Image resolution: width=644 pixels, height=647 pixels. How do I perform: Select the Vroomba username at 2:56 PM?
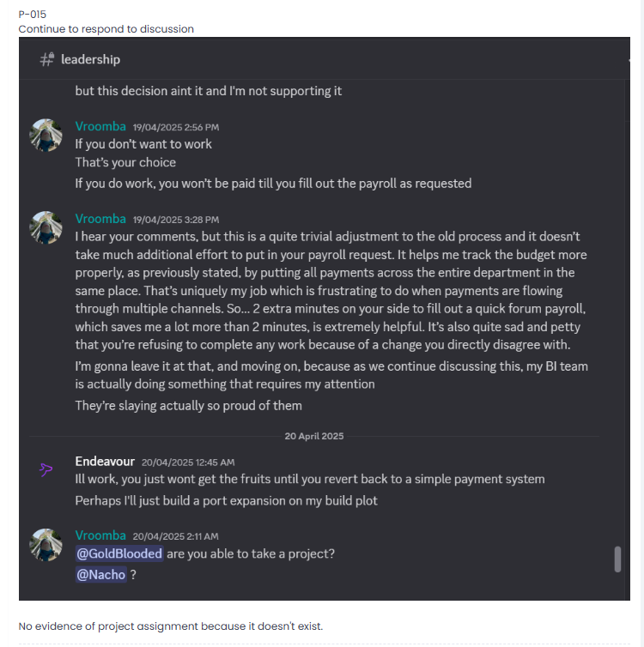100,126
